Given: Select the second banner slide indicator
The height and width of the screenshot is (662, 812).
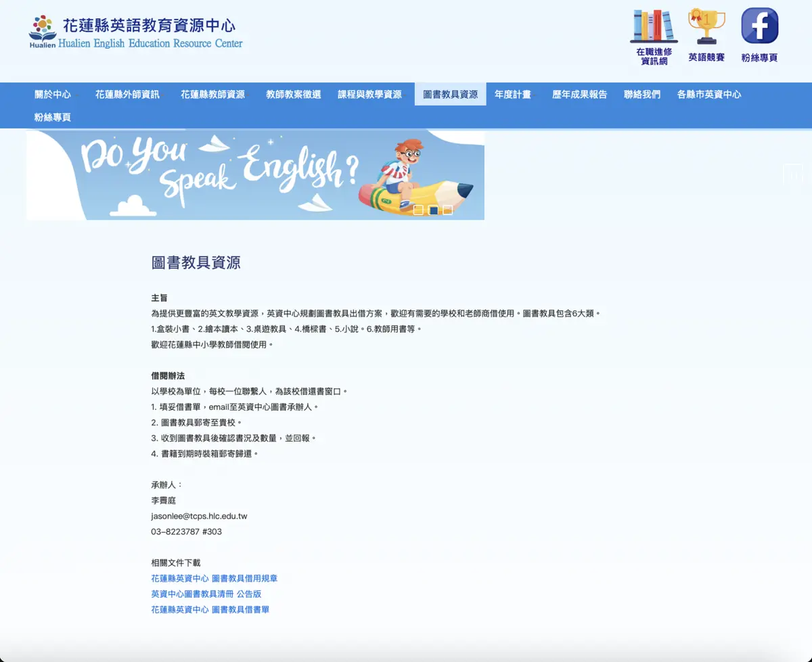Looking at the screenshot, I should 433,210.
